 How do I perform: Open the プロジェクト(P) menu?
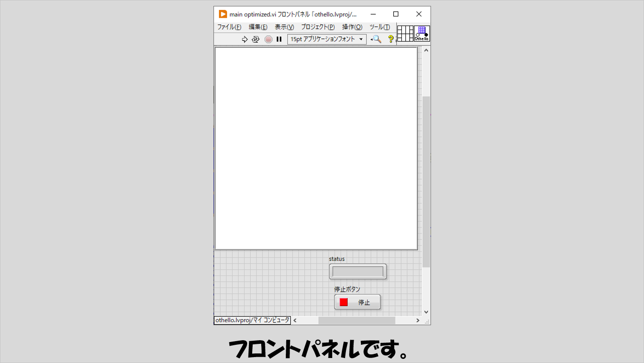pos(318,27)
